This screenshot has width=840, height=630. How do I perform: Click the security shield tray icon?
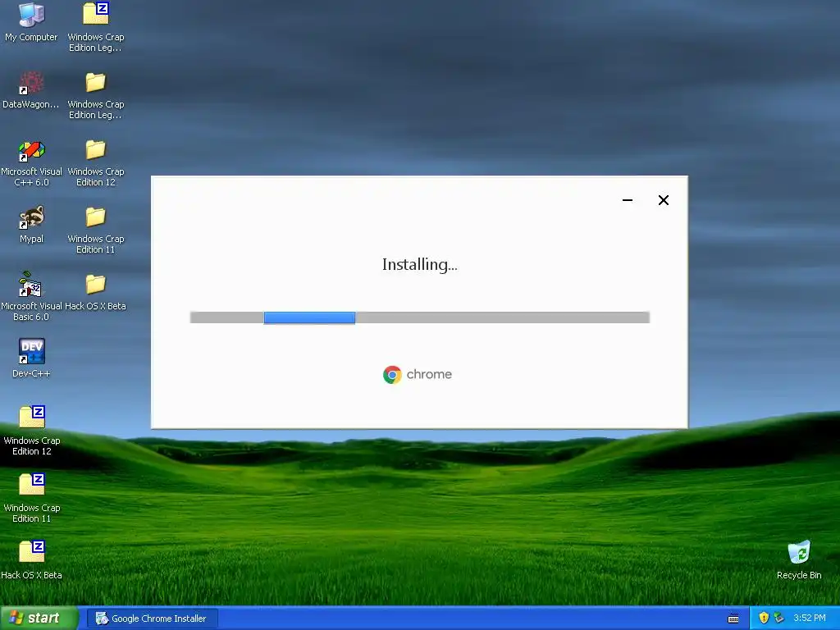coord(764,618)
